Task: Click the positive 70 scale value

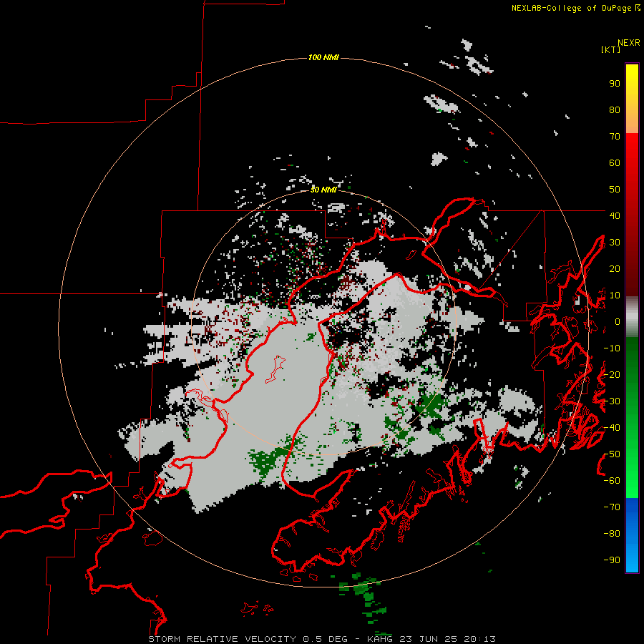Action: click(615, 137)
